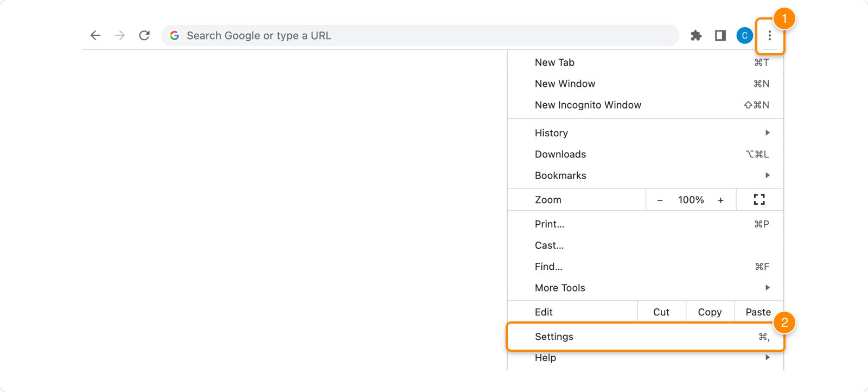
Task: Click the Paste button in Edit row
Action: 758,312
